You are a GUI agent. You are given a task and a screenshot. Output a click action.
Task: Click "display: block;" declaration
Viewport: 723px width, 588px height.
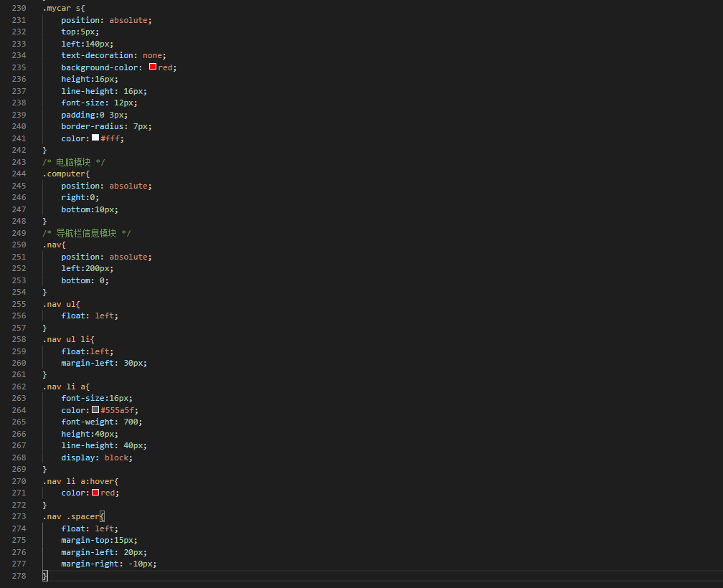tap(97, 457)
